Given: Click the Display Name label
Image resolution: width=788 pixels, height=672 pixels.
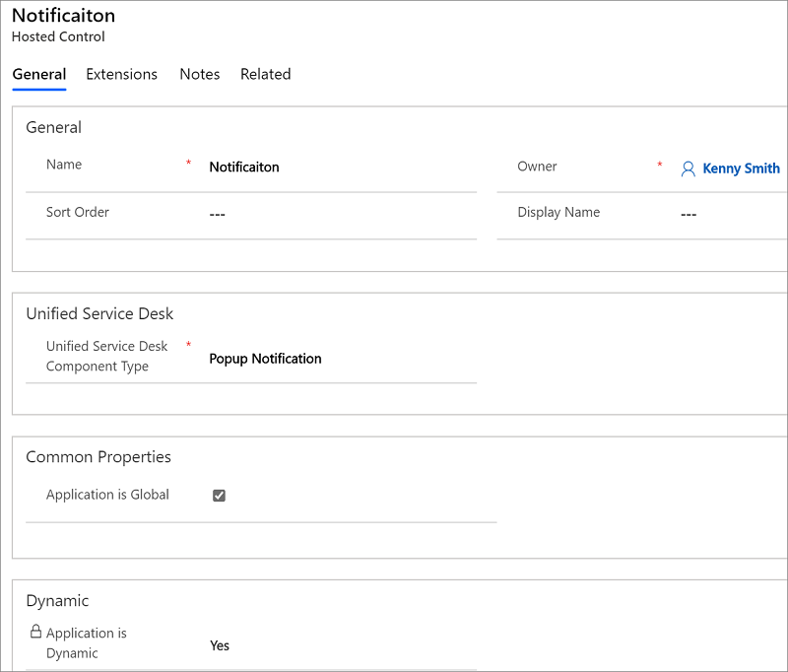Looking at the screenshot, I should point(558,212).
